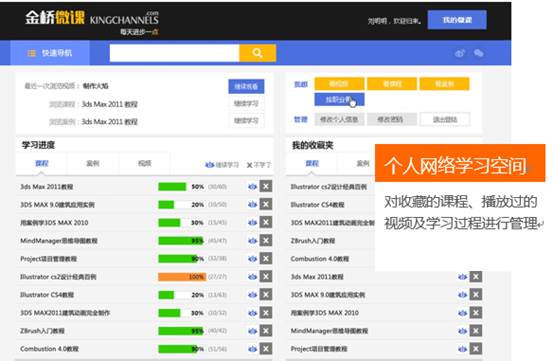Open Illustrator cs2设计经典百例 in the favorites list
Viewport: 554px width, 361px height.
[329, 187]
